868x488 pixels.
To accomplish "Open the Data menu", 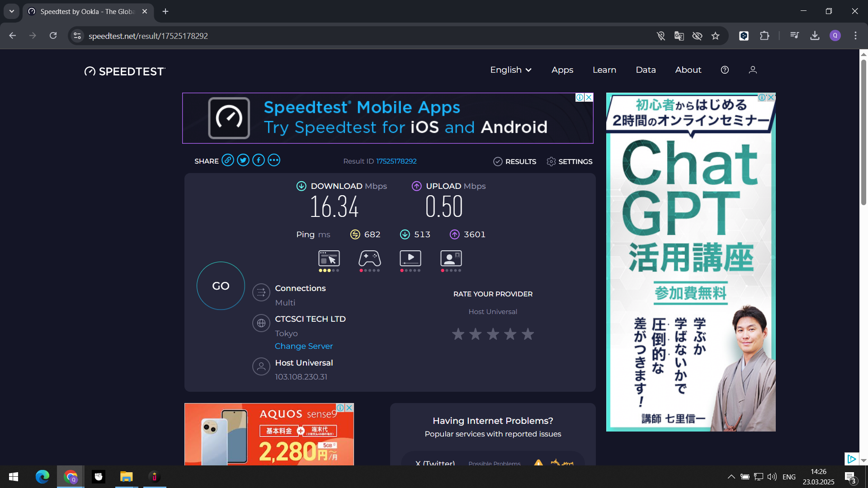I will tap(646, 70).
